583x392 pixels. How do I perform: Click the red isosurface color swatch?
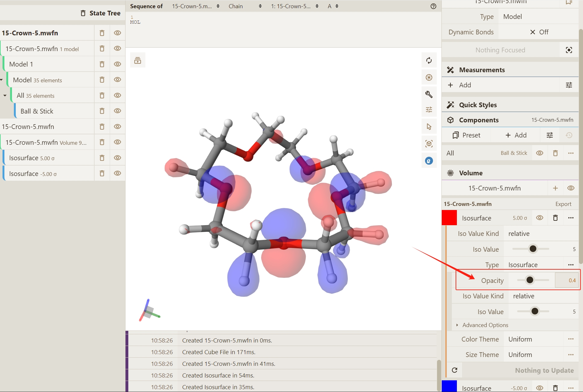tap(449, 218)
